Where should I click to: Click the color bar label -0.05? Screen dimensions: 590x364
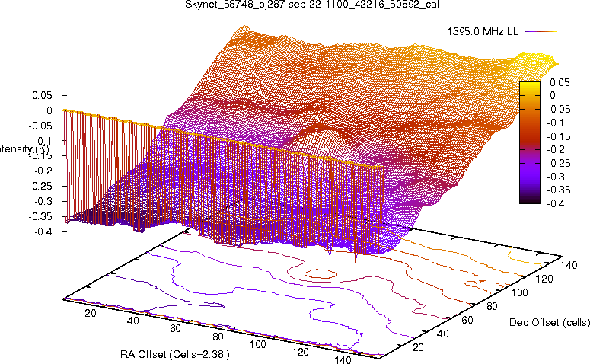pos(558,109)
